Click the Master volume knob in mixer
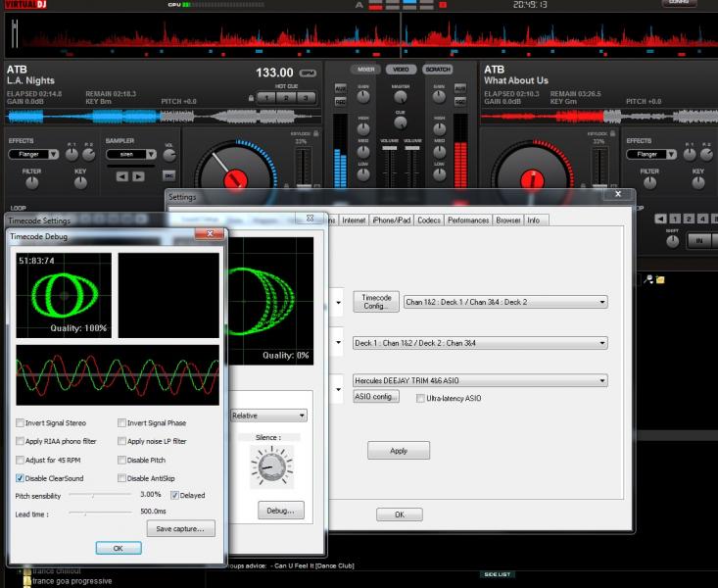The image size is (718, 588). pyautogui.click(x=400, y=99)
